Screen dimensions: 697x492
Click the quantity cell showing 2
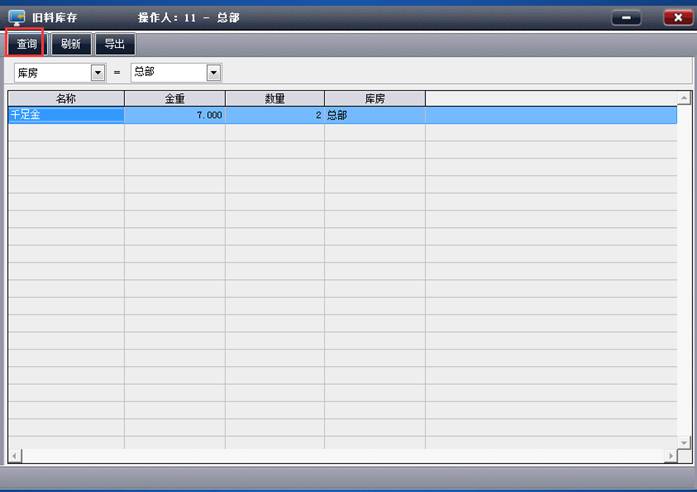click(x=275, y=115)
